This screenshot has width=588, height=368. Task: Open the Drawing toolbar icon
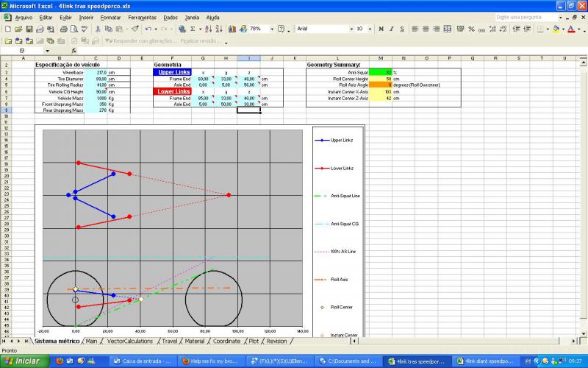[x=243, y=29]
